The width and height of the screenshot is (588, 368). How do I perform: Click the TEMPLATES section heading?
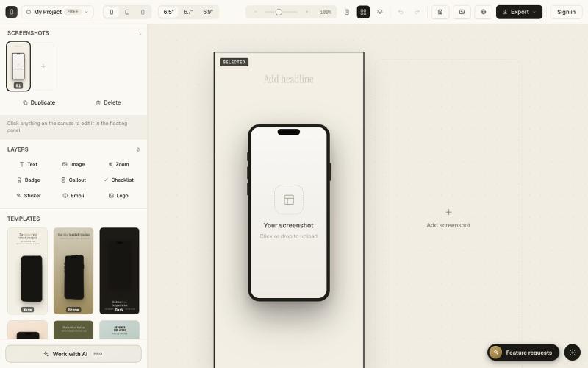click(24, 219)
